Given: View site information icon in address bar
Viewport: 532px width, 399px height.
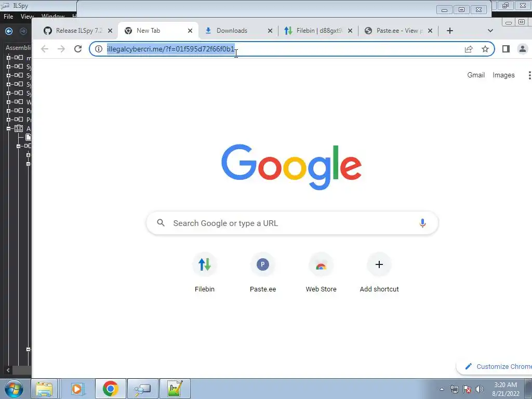Looking at the screenshot, I should [x=98, y=49].
